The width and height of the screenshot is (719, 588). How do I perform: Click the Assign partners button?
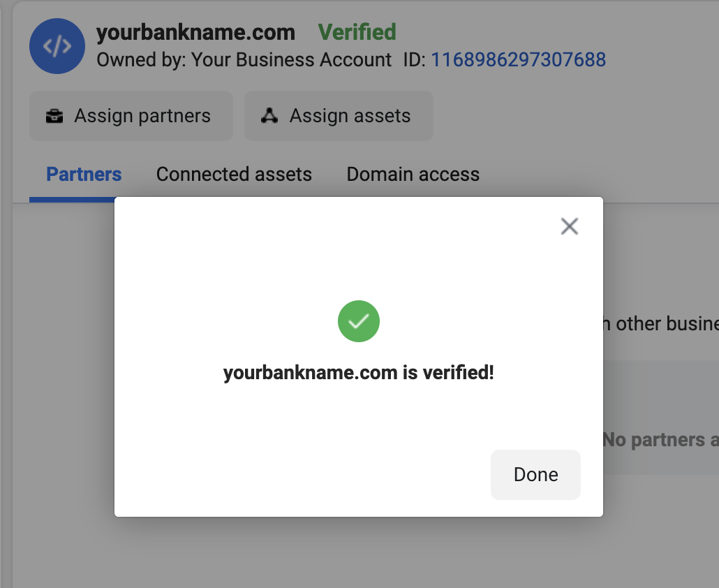click(x=131, y=116)
